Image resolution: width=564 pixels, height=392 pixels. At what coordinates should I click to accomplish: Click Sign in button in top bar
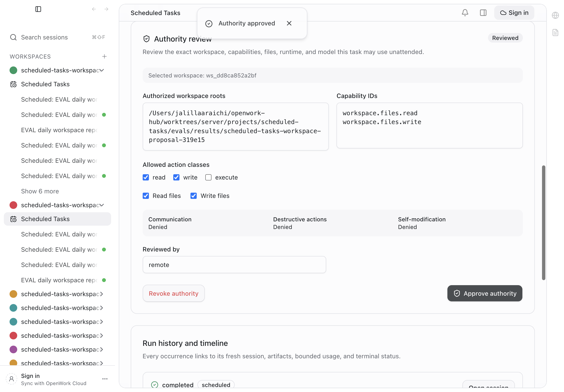[514, 13]
